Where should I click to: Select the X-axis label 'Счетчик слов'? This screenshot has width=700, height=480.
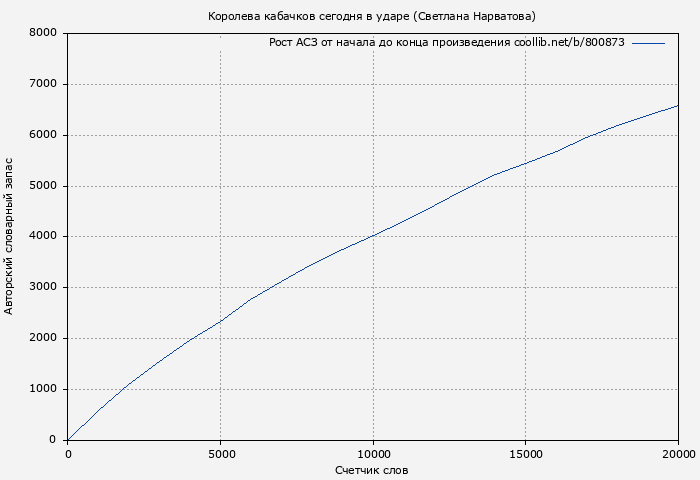(x=372, y=470)
